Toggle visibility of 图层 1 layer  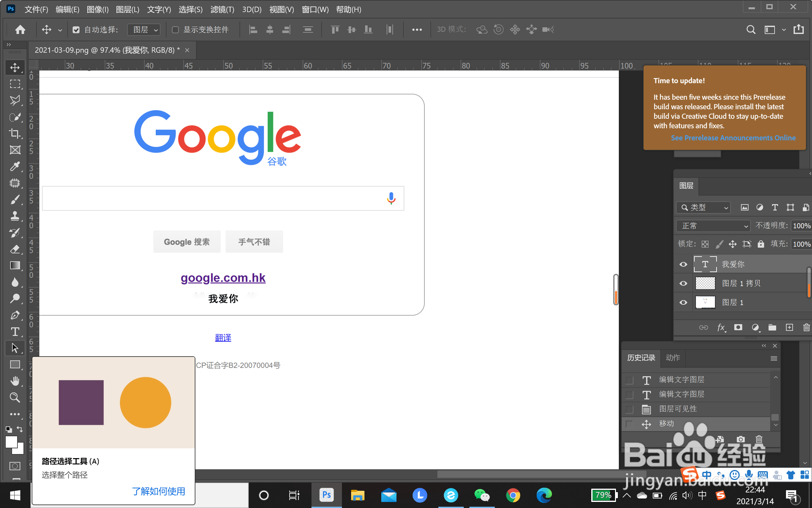click(683, 302)
